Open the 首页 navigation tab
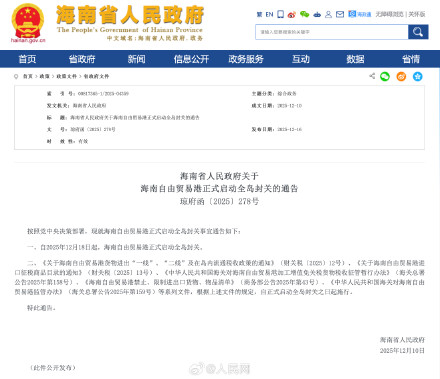This screenshot has width=440, height=379. click(27, 59)
